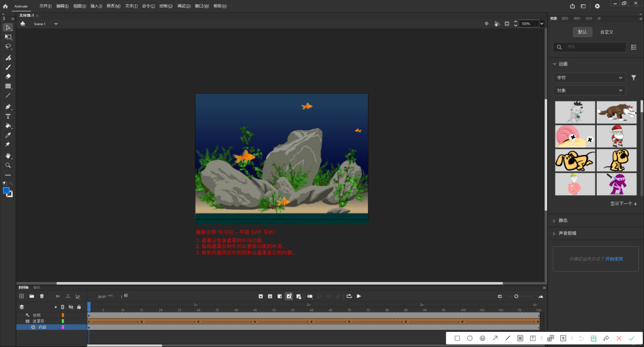
Task: Select the Hand tool
Action: [x=8, y=156]
